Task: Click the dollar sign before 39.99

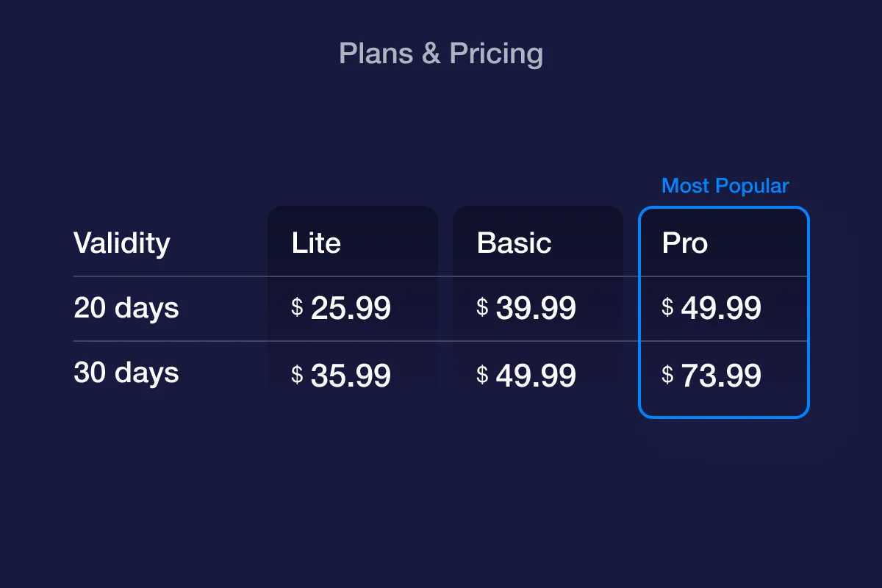Action: click(482, 307)
